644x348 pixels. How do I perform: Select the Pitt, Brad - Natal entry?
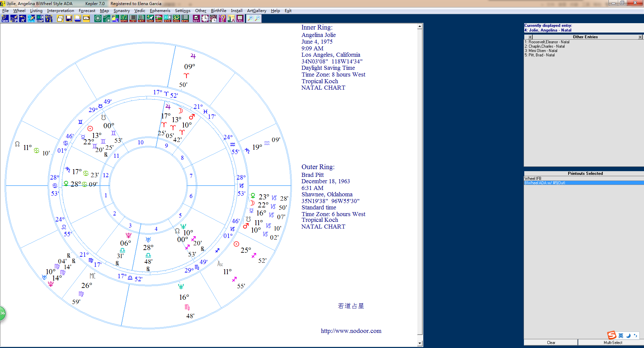541,55
